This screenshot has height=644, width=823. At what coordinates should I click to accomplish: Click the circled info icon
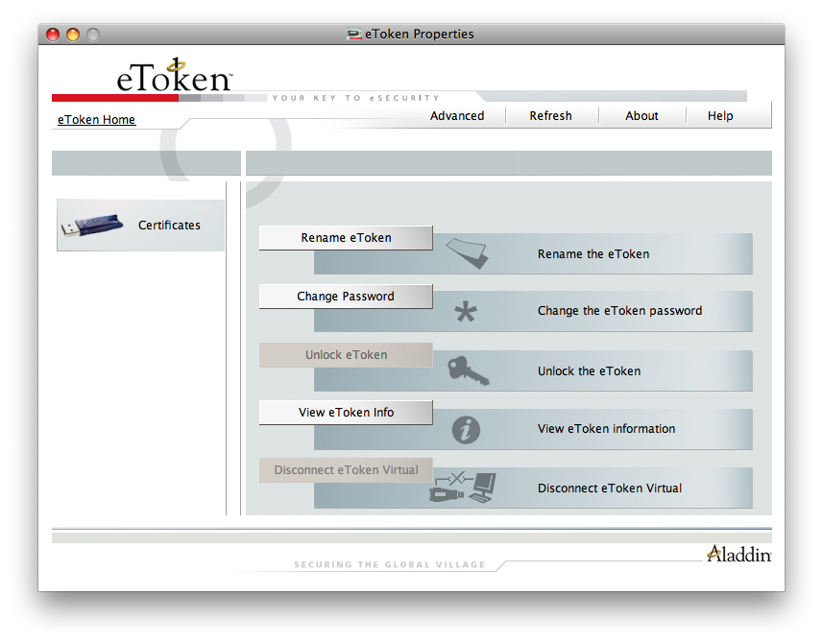point(466,430)
